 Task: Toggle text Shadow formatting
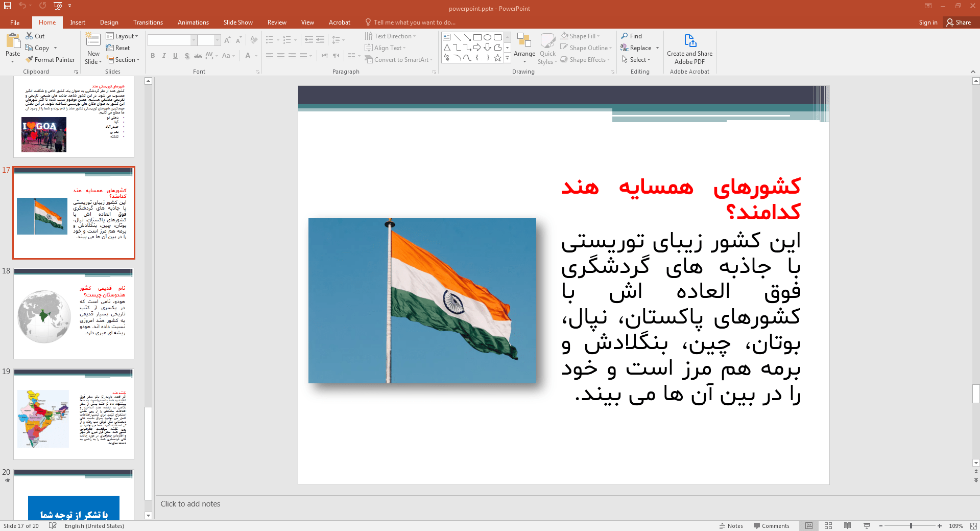click(x=187, y=56)
